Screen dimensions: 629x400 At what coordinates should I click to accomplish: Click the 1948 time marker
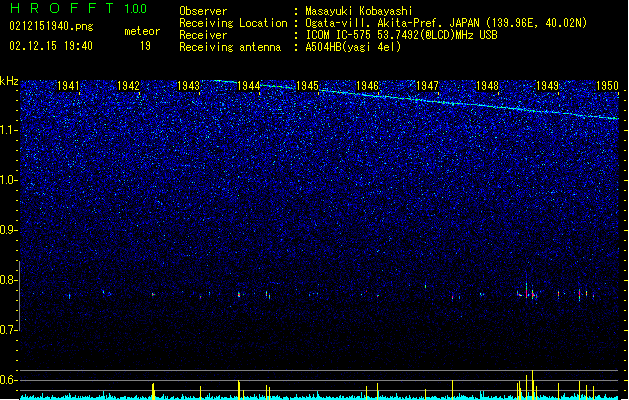487,85
